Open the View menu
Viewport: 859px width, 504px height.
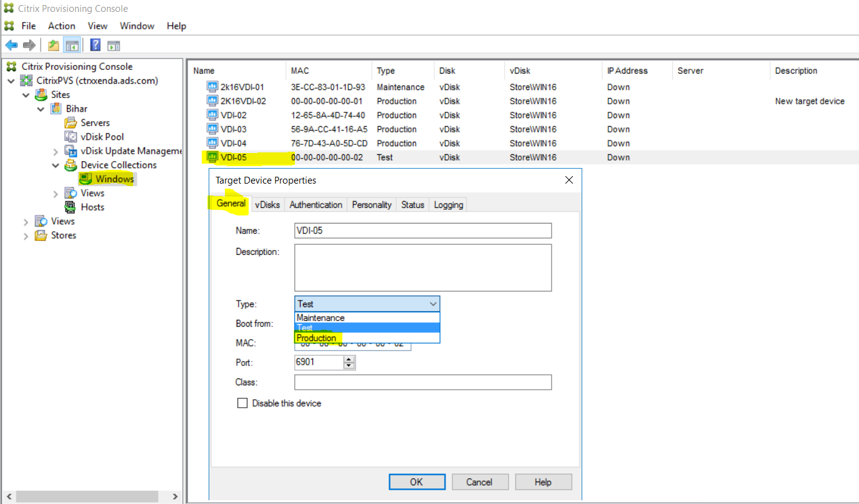(x=97, y=26)
